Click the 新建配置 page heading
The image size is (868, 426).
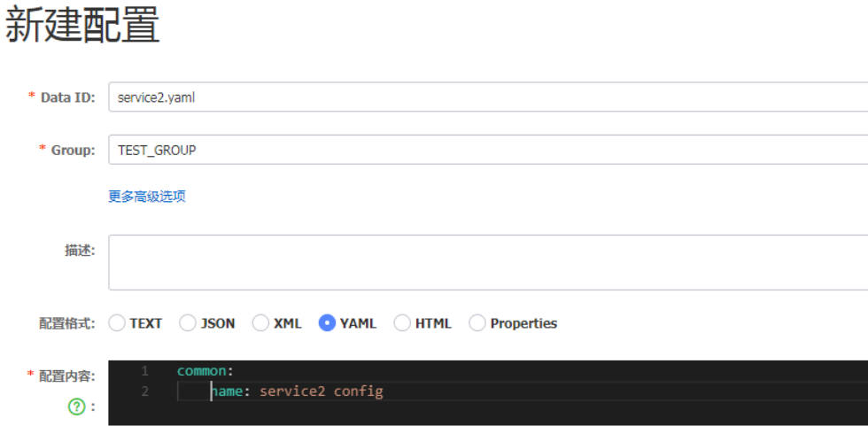click(82, 26)
